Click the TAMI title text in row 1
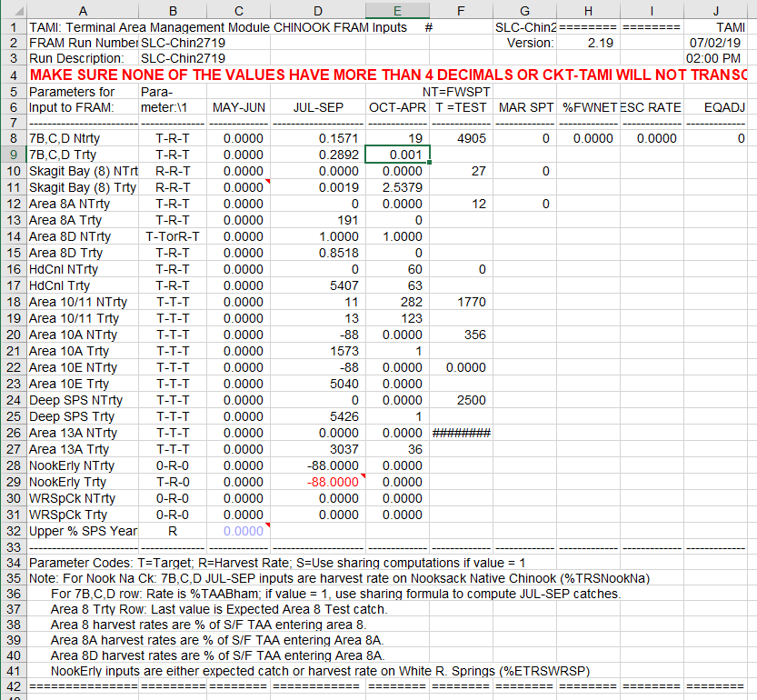757x700 pixels. [x=218, y=27]
